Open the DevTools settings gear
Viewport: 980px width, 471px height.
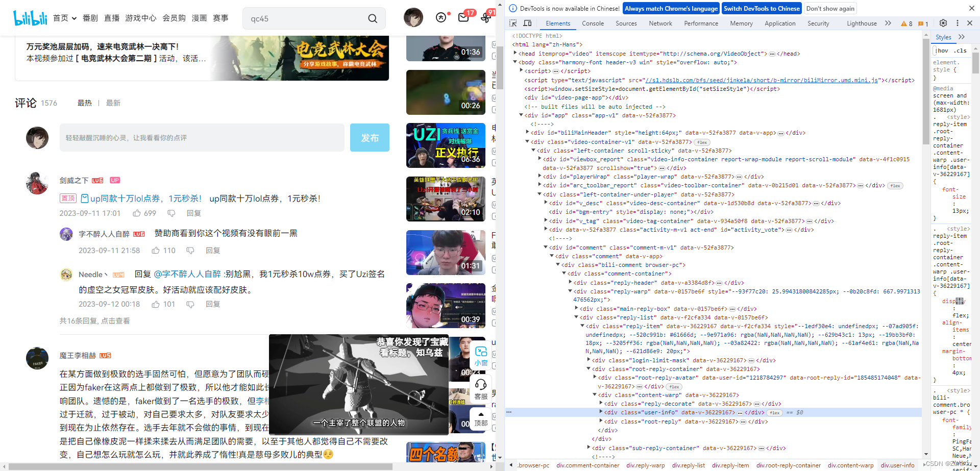tap(944, 23)
